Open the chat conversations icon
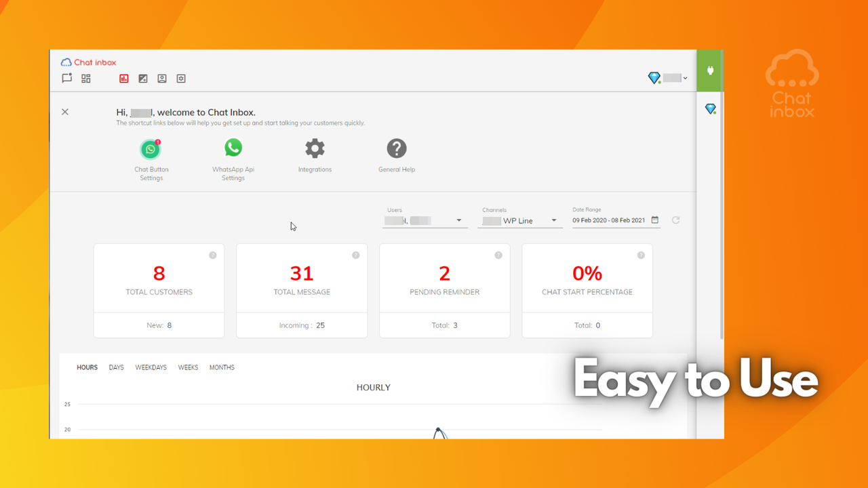Screen dimensions: 868x488 [x=66, y=78]
